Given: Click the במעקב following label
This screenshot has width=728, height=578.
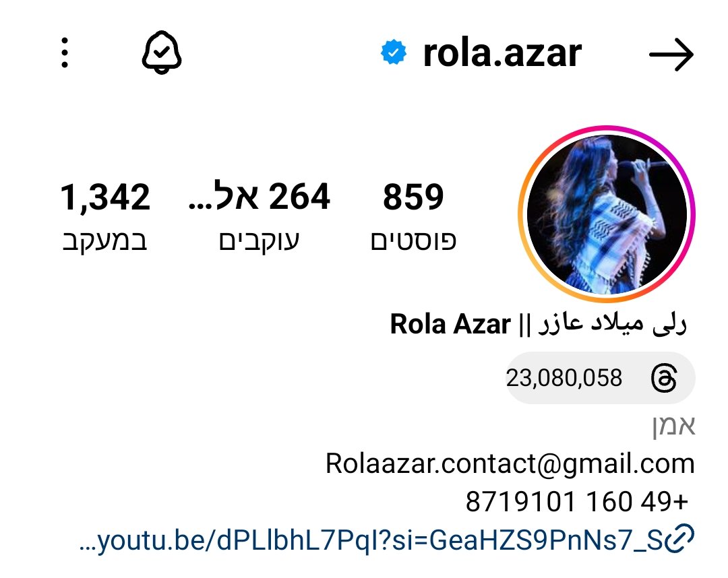Looking at the screenshot, I should pos(105,241).
